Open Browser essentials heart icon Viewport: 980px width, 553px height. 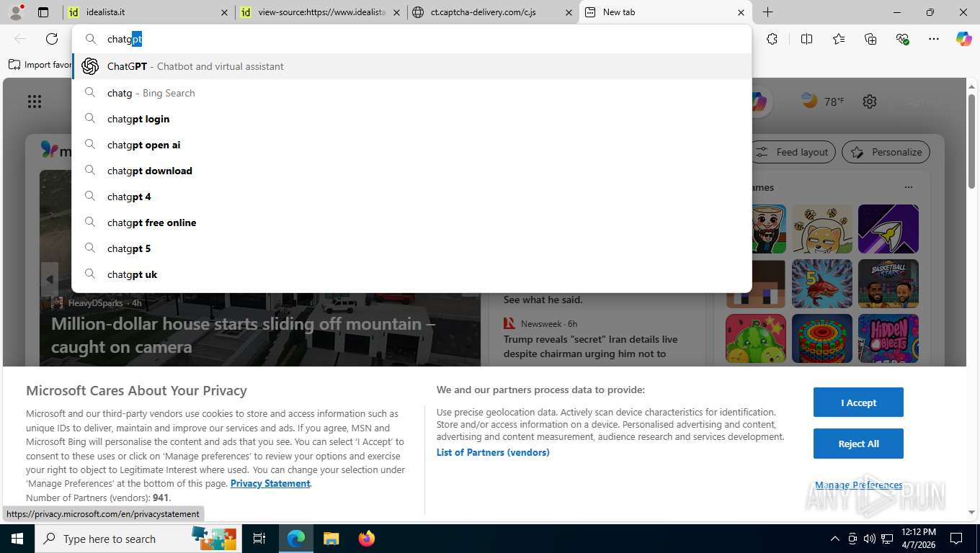(903, 39)
